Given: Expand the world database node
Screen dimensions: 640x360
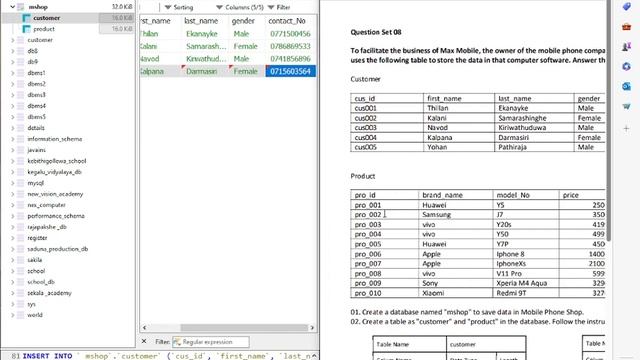Looking at the screenshot, I should [x=13, y=315].
